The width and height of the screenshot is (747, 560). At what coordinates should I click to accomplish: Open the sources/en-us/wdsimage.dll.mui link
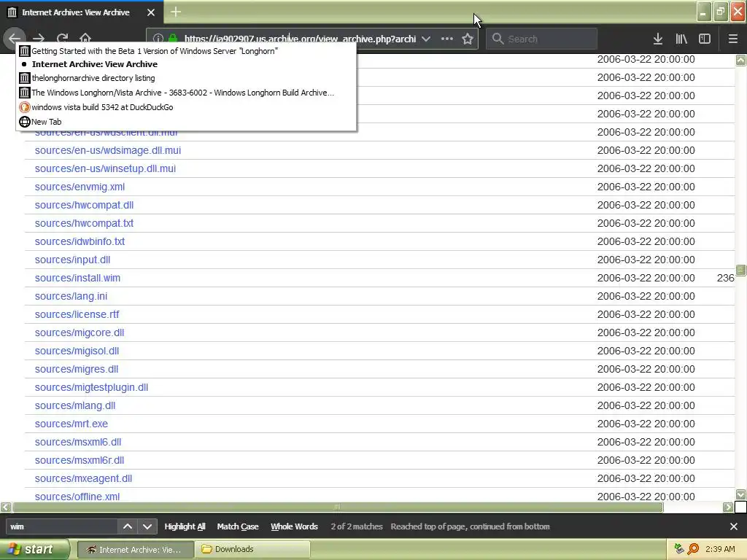[108, 150]
